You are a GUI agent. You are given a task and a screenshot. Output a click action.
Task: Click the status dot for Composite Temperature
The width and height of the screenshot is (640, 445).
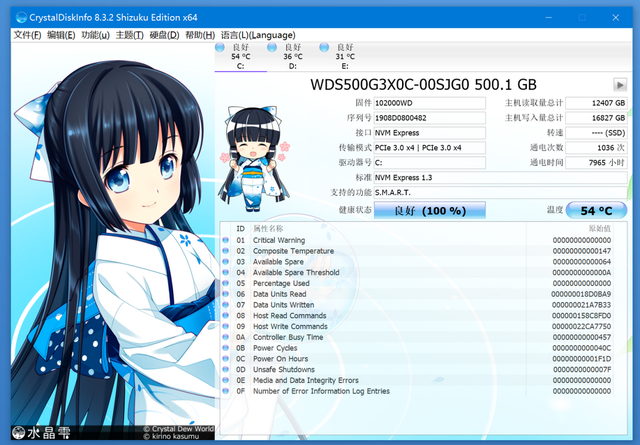pos(225,251)
